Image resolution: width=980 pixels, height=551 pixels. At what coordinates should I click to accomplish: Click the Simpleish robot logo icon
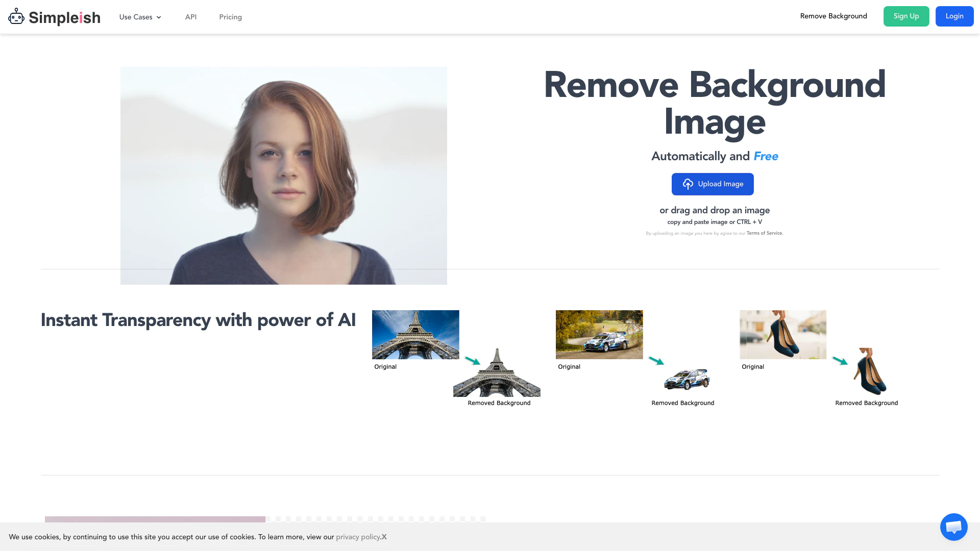coord(16,17)
